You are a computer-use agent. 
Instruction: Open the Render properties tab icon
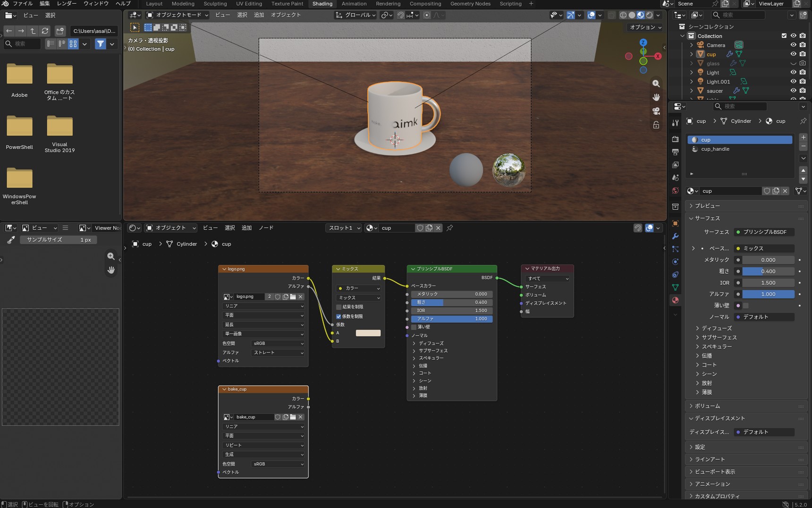click(675, 139)
